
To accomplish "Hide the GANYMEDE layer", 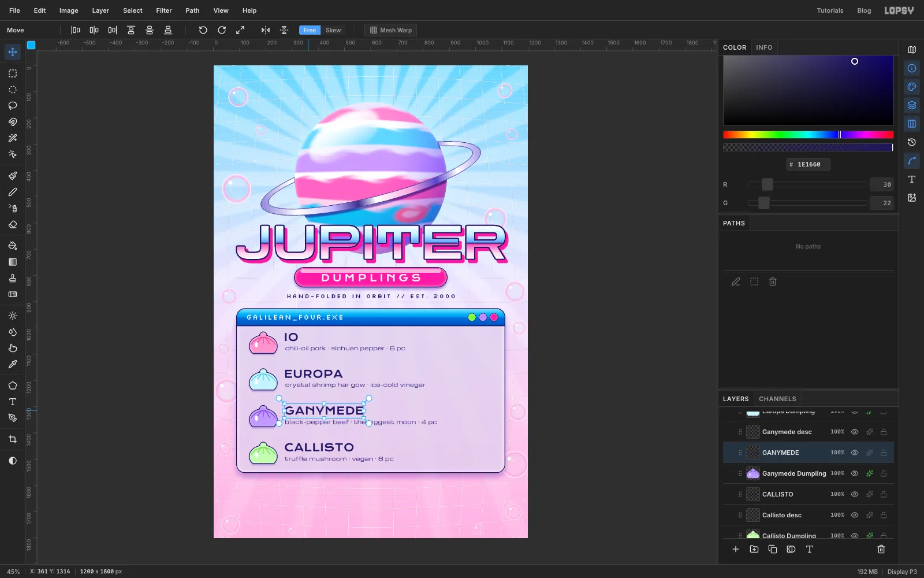I will point(855,453).
